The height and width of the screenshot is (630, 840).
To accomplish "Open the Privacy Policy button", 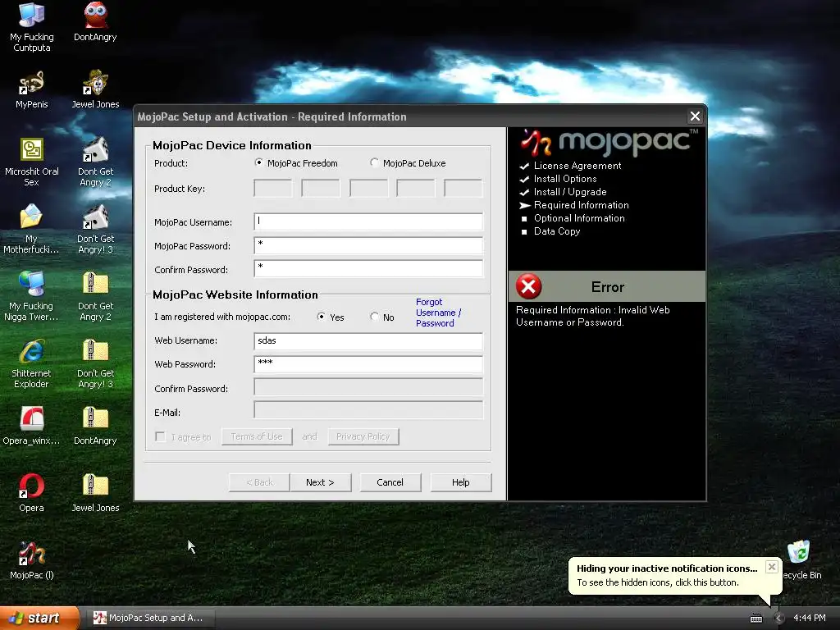I will pyautogui.click(x=363, y=436).
